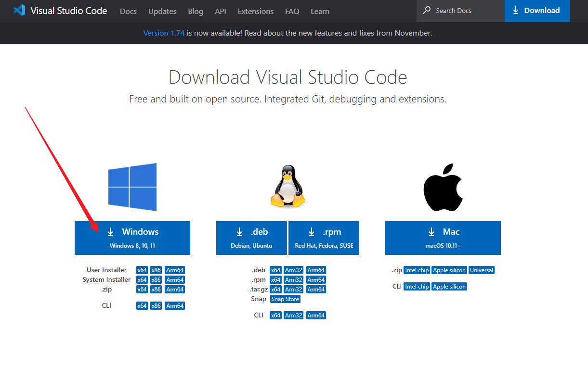Image resolution: width=588 pixels, height=366 pixels.
Task: Click the 'Snap' label under Linux
Action: 259,299
